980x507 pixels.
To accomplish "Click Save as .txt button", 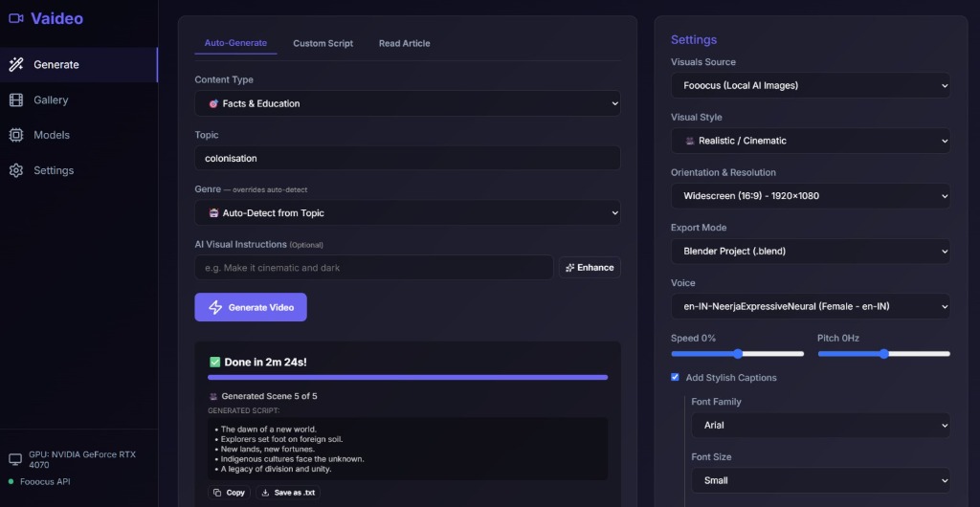I will [x=288, y=493].
